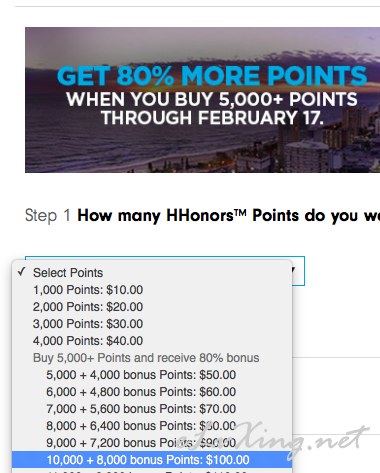Click the checkmark beside Select Points
The height and width of the screenshot is (473, 380).
(22, 272)
